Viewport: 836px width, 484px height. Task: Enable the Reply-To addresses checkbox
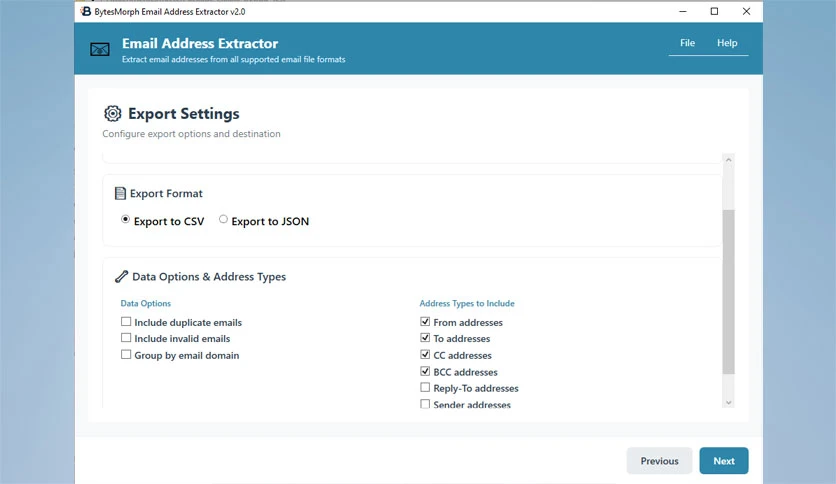pyautogui.click(x=425, y=388)
